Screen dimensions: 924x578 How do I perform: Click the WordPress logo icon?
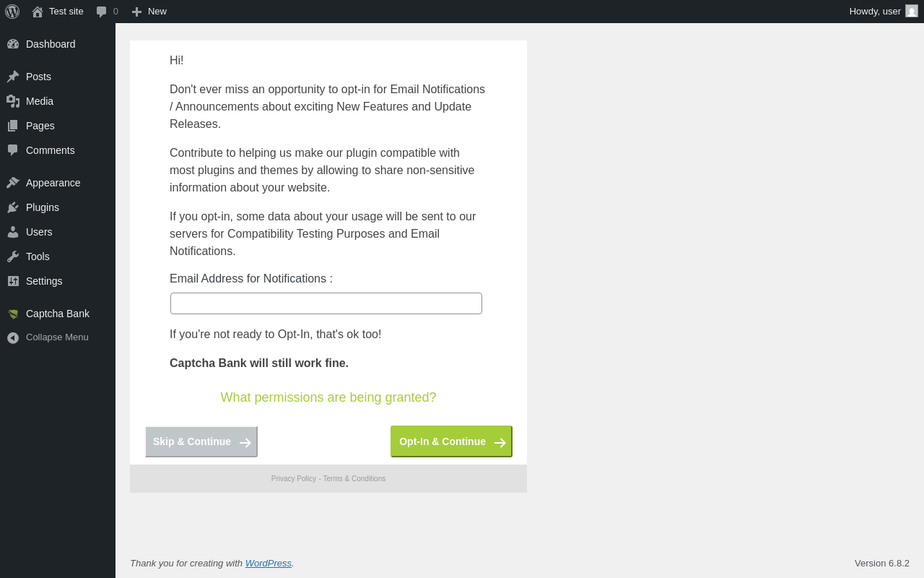[x=12, y=12]
